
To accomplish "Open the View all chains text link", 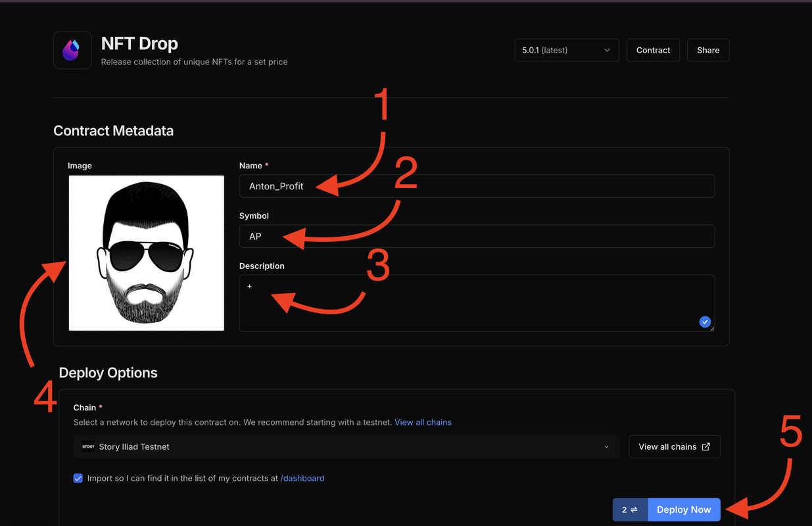I will tap(423, 422).
